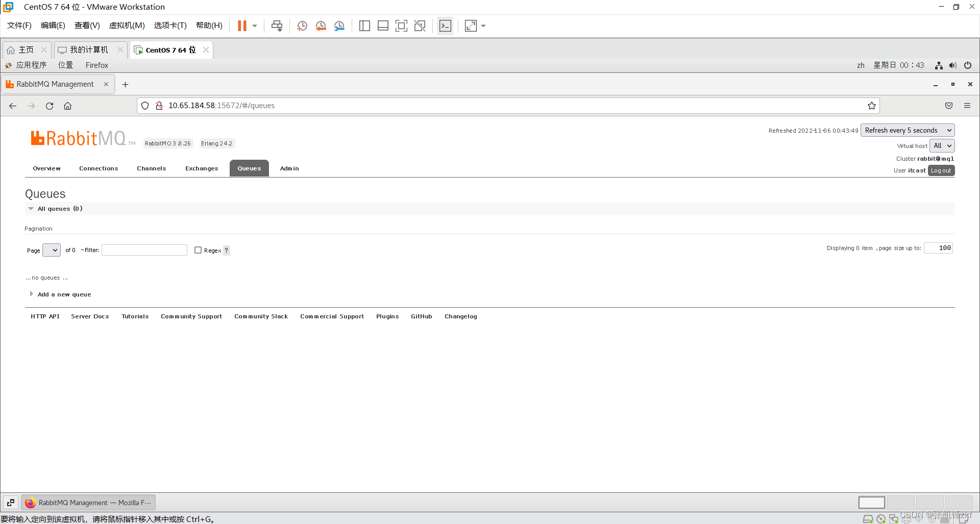Go to the Channels tab
Viewport: 980px width, 524px height.
coord(152,168)
